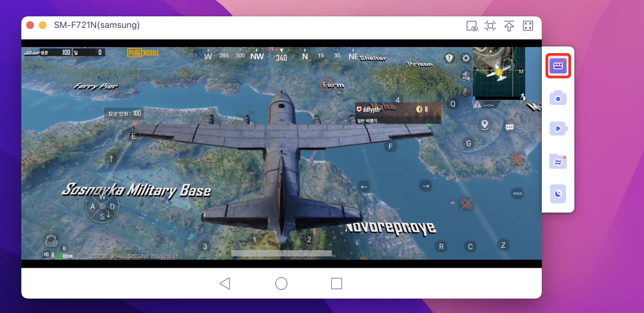Tap the key mapping labeled 1
This screenshot has width=644, height=313.
pos(255,240)
